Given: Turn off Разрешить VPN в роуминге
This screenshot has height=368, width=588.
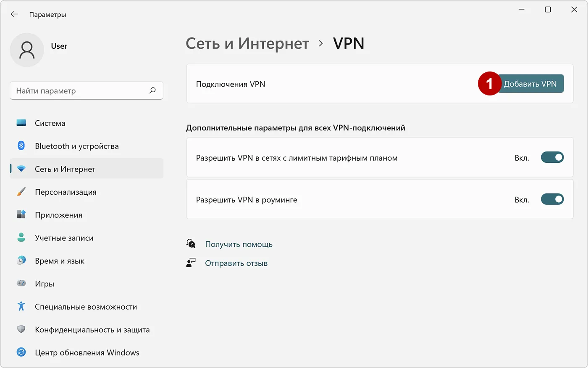Looking at the screenshot, I should click(x=552, y=199).
